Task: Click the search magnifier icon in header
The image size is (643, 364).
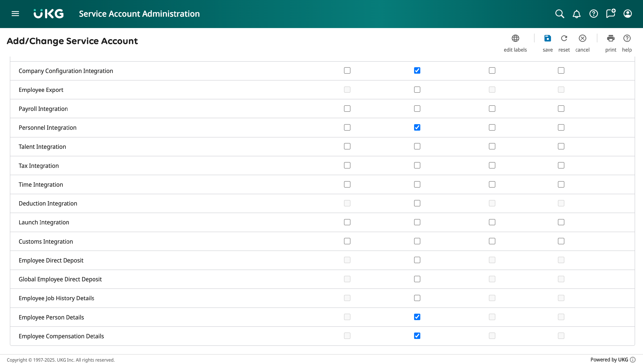Action: point(560,14)
